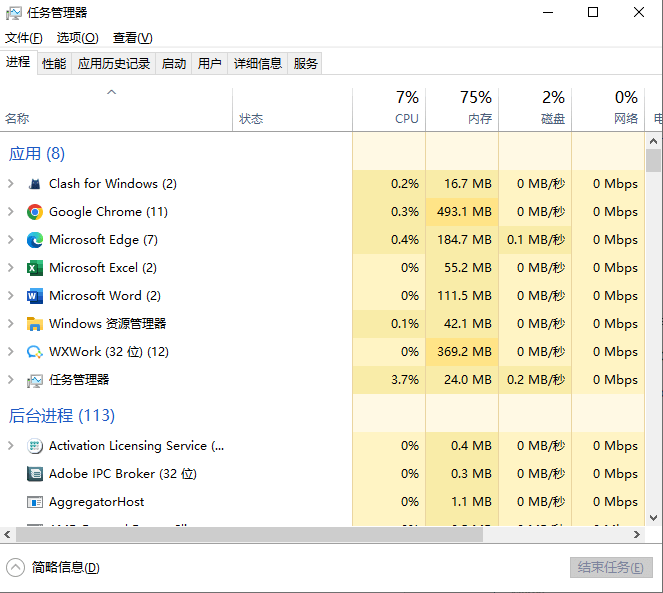663x593 pixels.
Task: Click the horizontal scrollbar left arrow
Action: (8, 535)
